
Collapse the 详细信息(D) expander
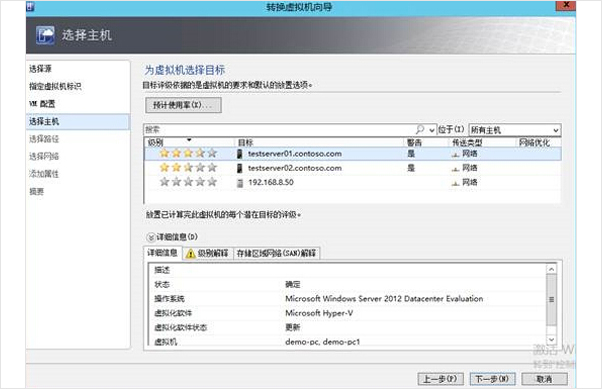tap(151, 237)
